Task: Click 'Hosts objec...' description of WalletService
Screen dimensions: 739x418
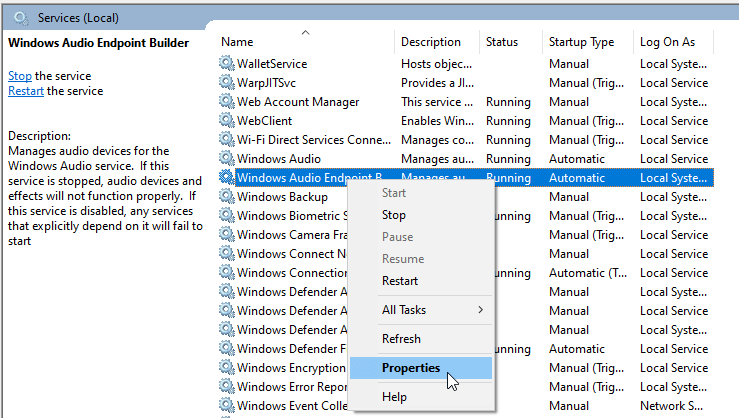Action: (x=436, y=64)
